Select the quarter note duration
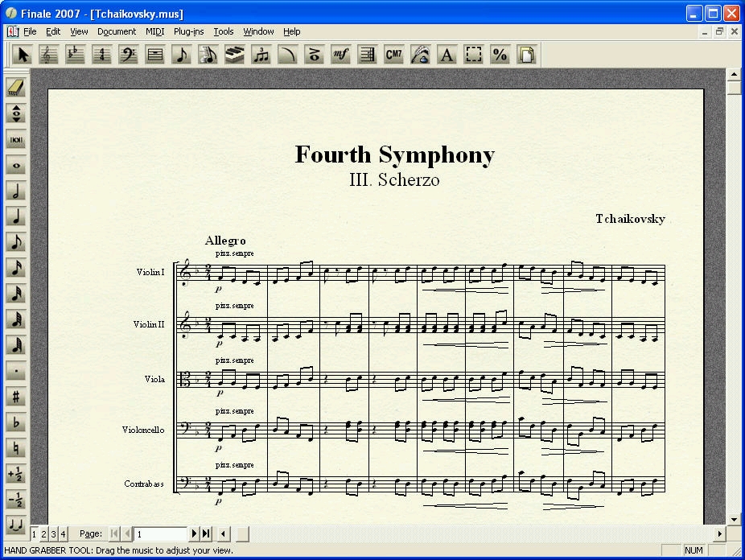745x560 pixels. [x=16, y=217]
